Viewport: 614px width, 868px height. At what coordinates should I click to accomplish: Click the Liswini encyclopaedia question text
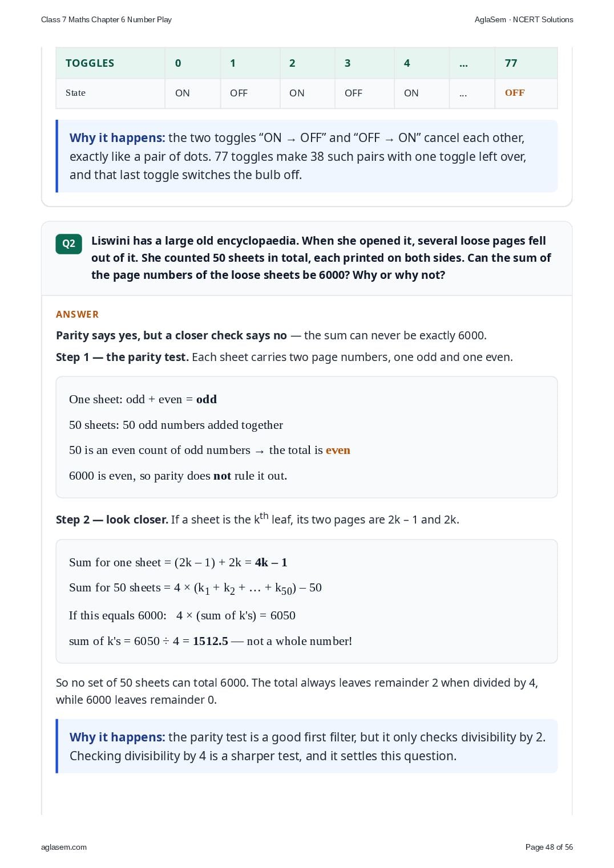[x=321, y=258]
